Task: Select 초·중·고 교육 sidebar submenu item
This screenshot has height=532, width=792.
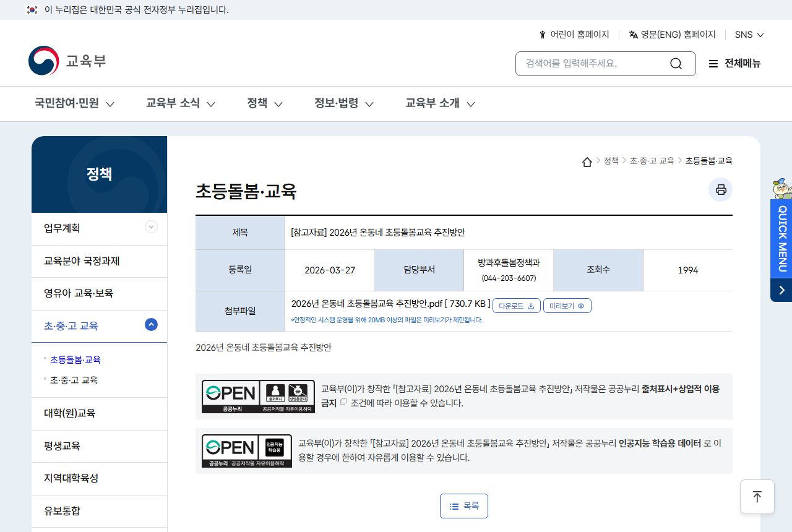Action: tap(74, 380)
